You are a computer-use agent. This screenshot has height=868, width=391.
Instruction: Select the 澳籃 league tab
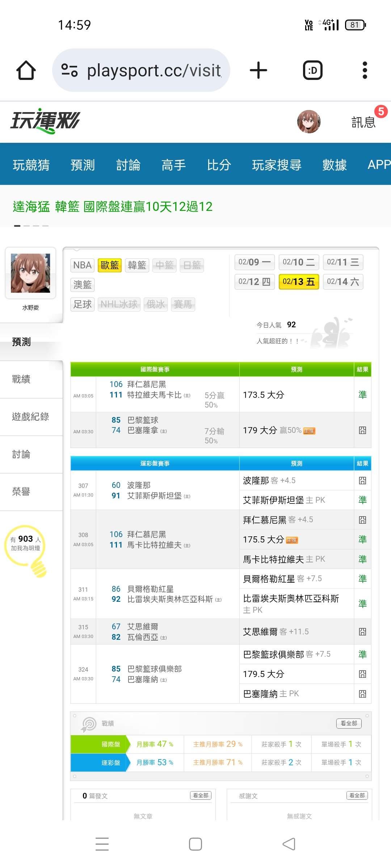point(83,285)
